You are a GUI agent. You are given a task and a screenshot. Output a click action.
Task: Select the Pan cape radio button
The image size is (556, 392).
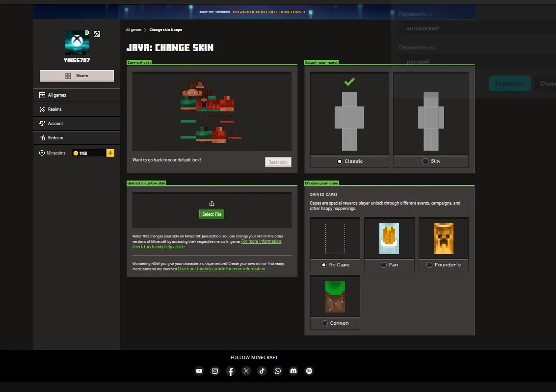click(384, 265)
